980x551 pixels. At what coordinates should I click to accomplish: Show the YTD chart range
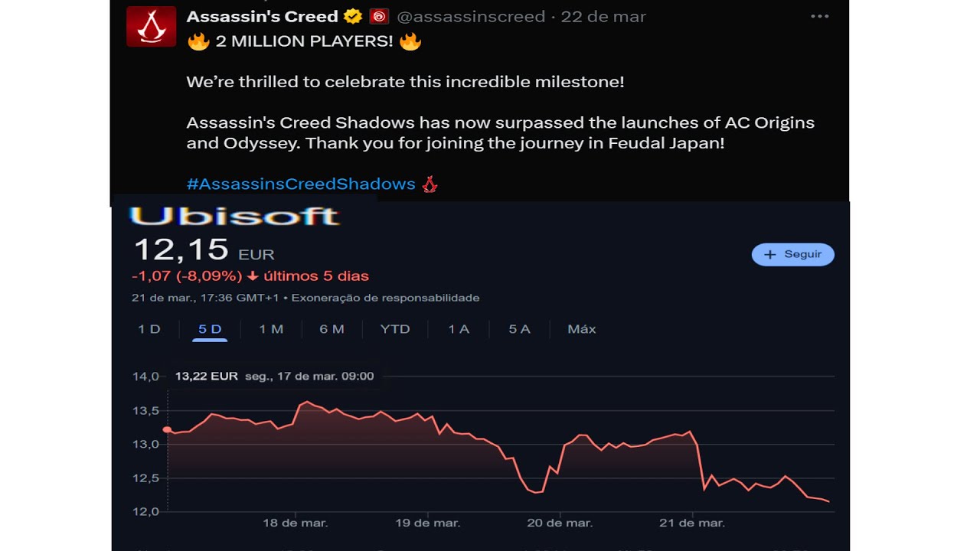click(395, 329)
